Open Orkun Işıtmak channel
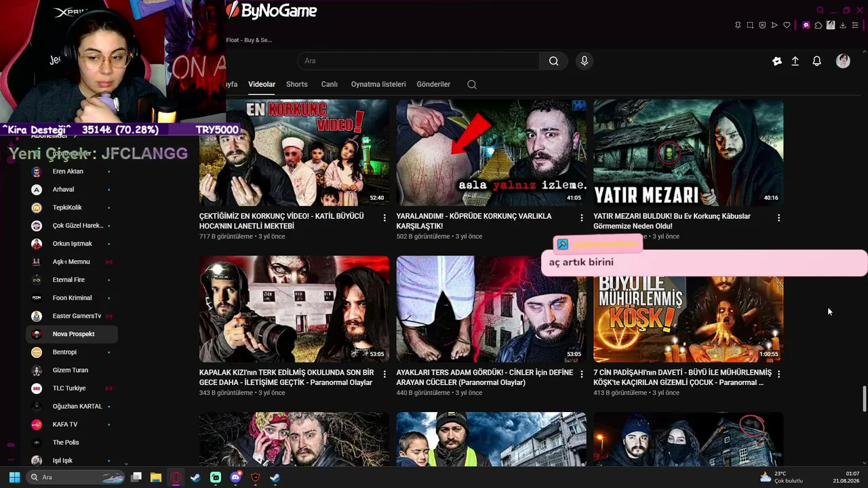 (x=72, y=244)
